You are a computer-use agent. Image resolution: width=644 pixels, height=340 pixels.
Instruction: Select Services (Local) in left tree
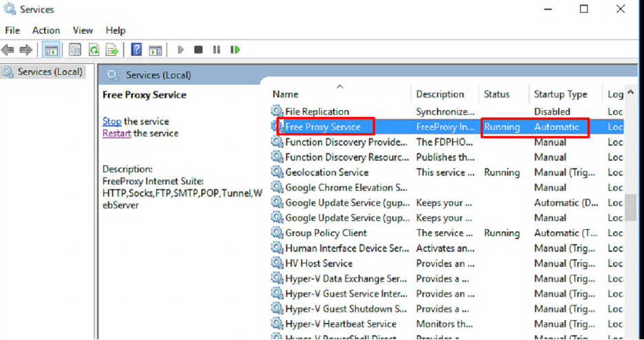click(50, 72)
